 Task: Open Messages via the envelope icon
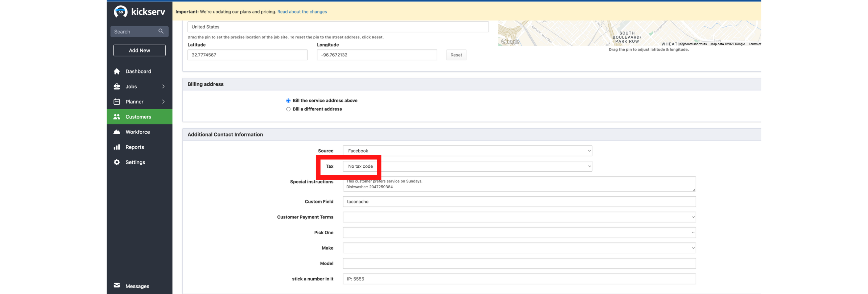click(117, 285)
